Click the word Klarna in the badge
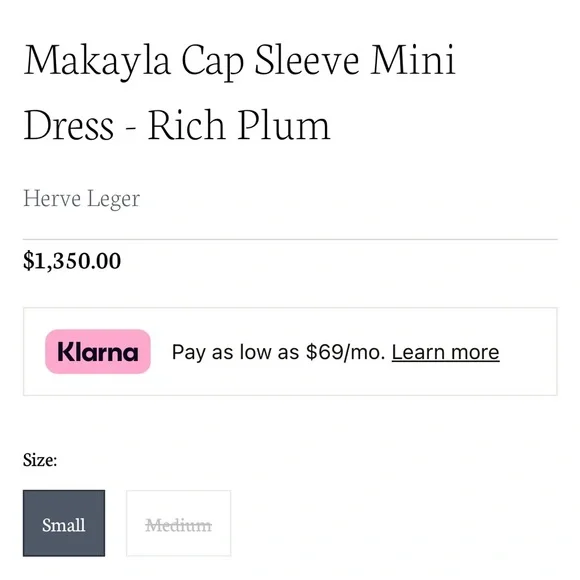 click(x=98, y=352)
